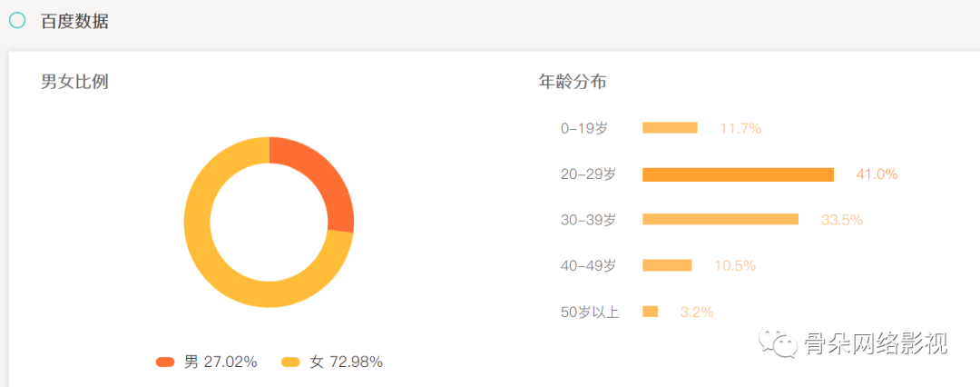Click the 0-19岁 age bar
Screen dimensions: 980x387
point(670,128)
